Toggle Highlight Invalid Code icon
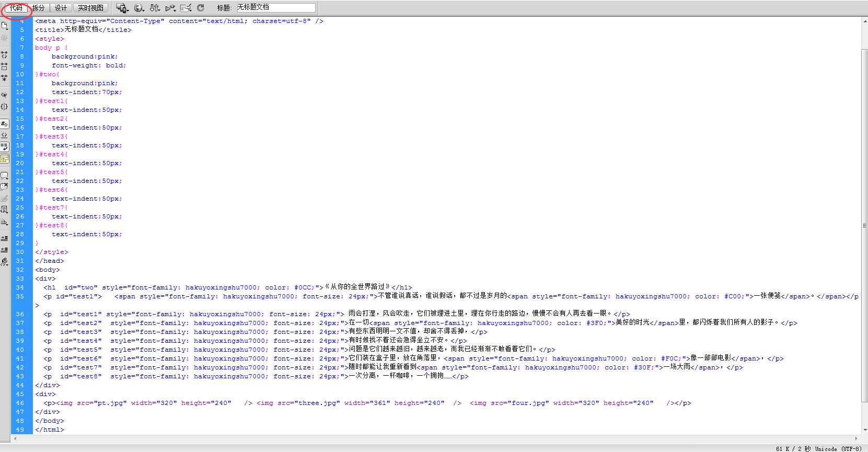The image size is (868, 452). (x=4, y=135)
